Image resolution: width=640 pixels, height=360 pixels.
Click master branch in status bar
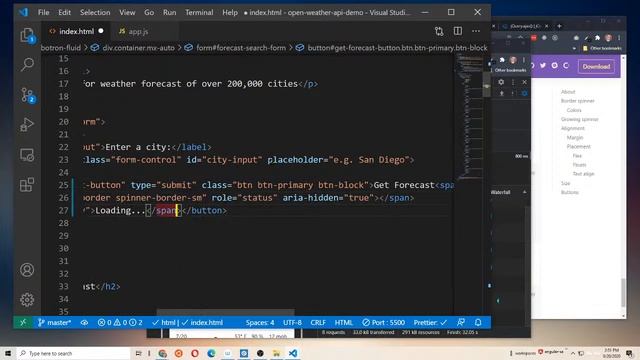(54, 322)
